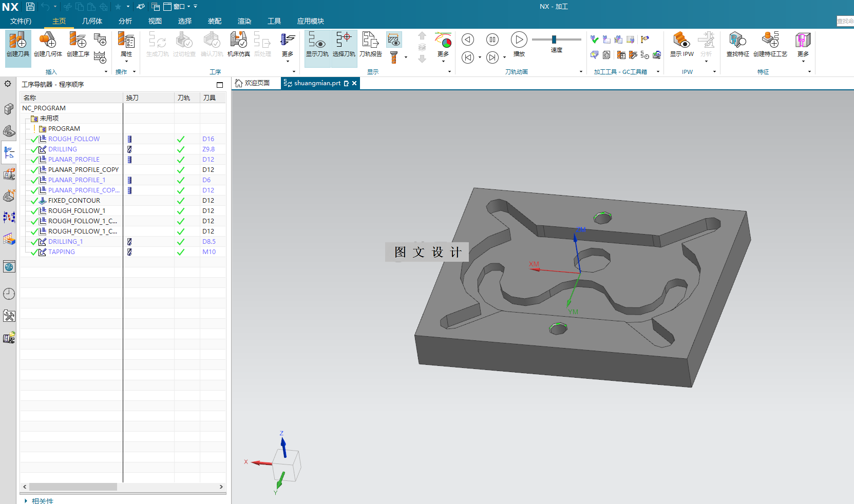Open the 几何体 ribbon tab
The height and width of the screenshot is (504, 854).
click(x=92, y=21)
